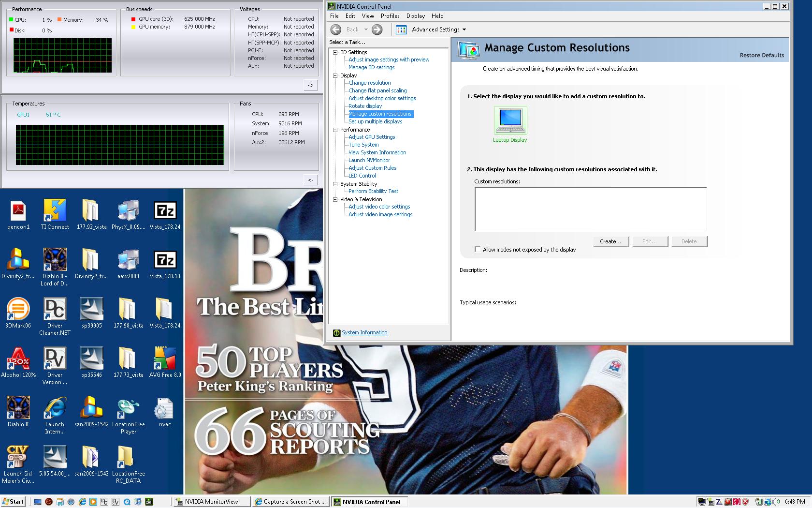Image resolution: width=812 pixels, height=508 pixels.
Task: Switch to Capture a Screen Shot taskbar button
Action: click(x=290, y=502)
